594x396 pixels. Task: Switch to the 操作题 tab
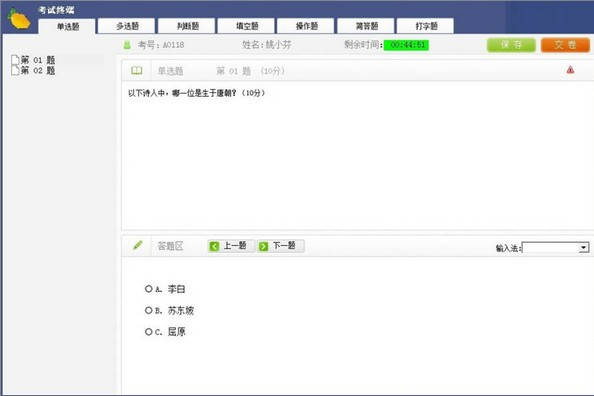point(306,26)
